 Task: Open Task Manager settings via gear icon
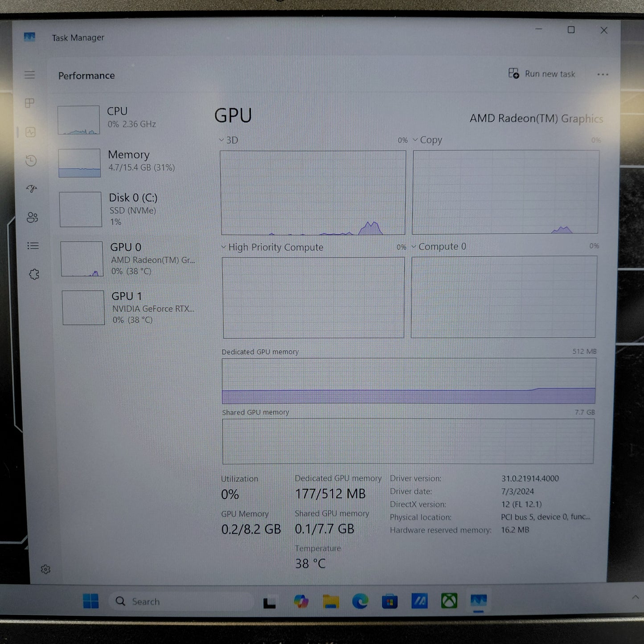(45, 569)
